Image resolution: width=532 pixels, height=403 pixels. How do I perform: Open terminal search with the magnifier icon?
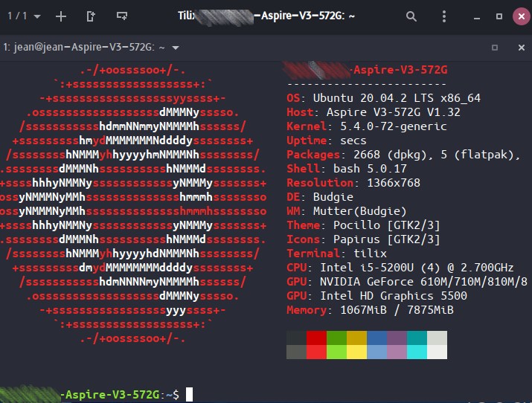coord(411,16)
